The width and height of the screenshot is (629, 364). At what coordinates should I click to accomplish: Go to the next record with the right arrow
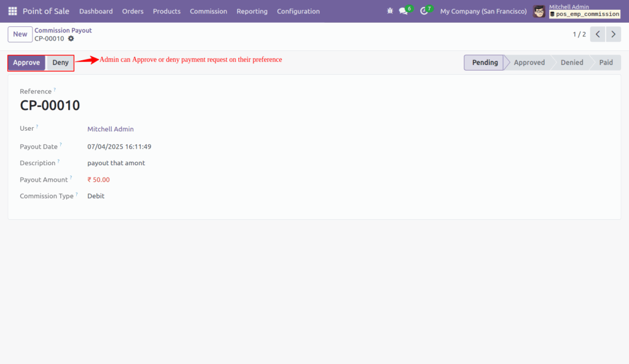pos(612,34)
